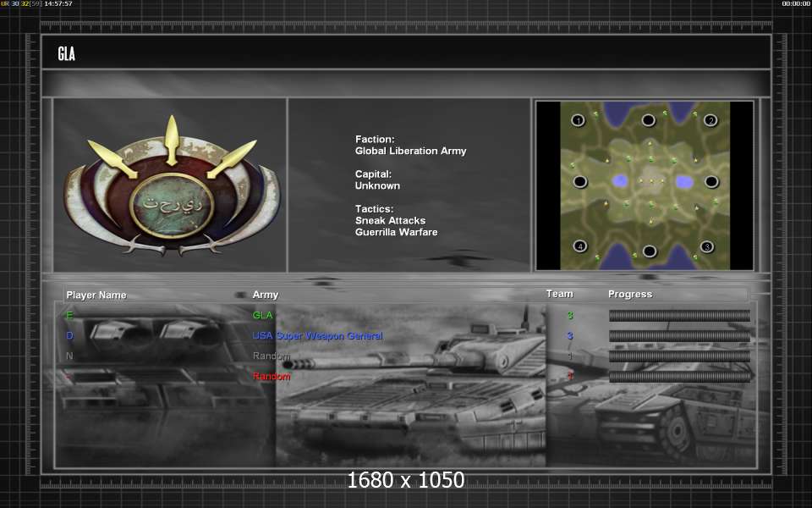The height and width of the screenshot is (508, 812).
Task: Select start position 2 on the minimap
Action: 710,120
